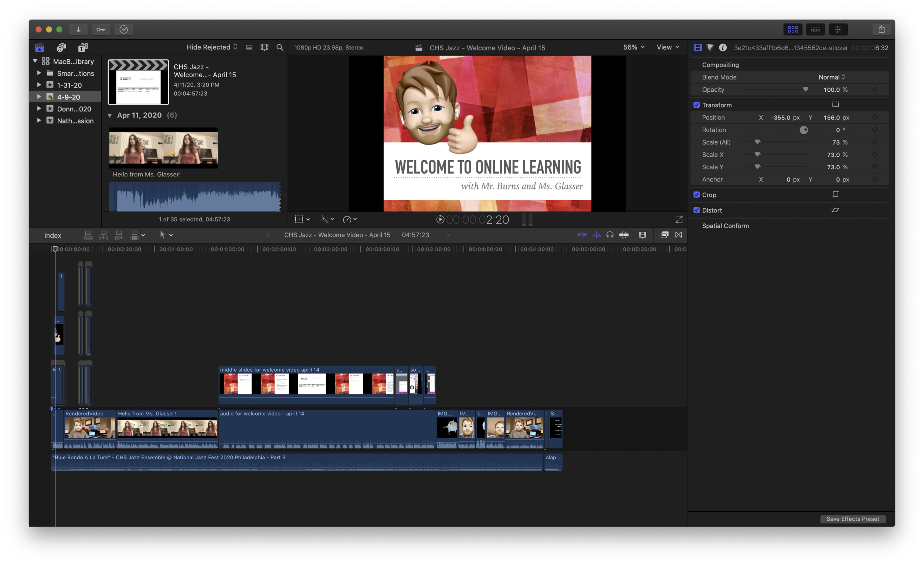Disable the Crop checkbox

696,195
